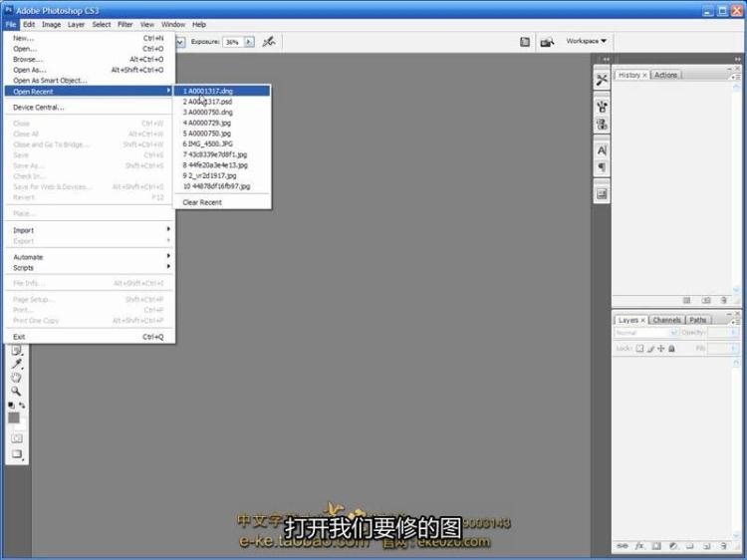Delete current state in History panel
Viewport: 747px width, 560px height.
pyautogui.click(x=724, y=300)
